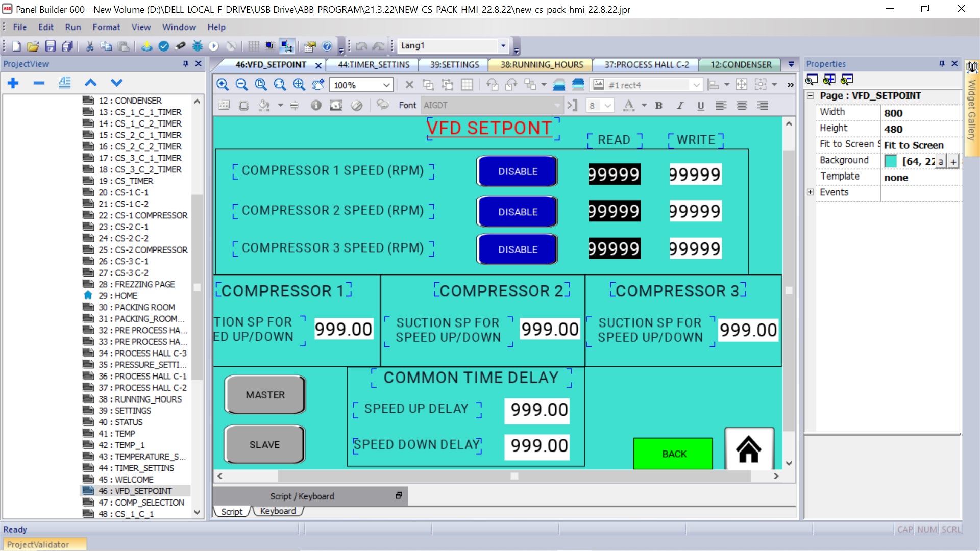Toggle italic text formatting
This screenshot has width=980, height=551.
click(x=680, y=106)
